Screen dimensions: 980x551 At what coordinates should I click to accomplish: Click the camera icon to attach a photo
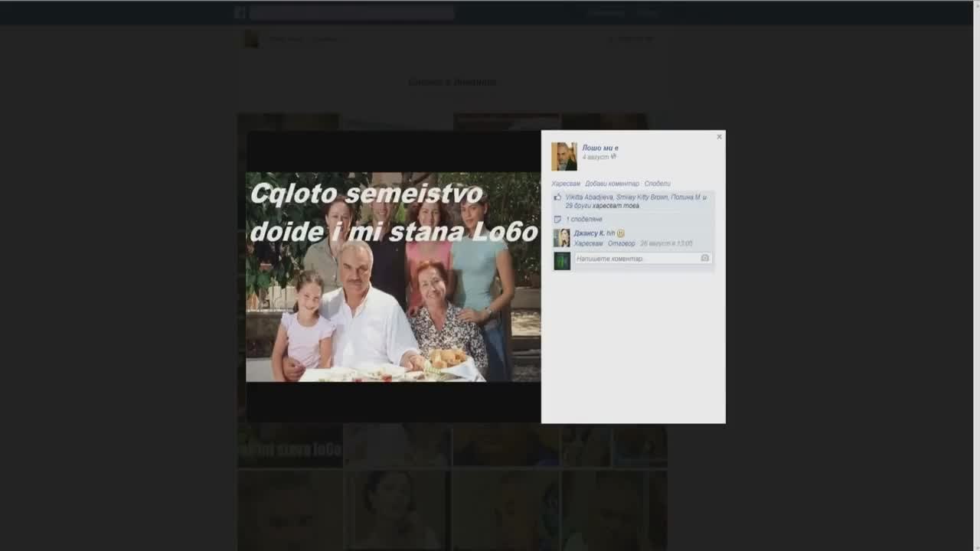(x=704, y=259)
